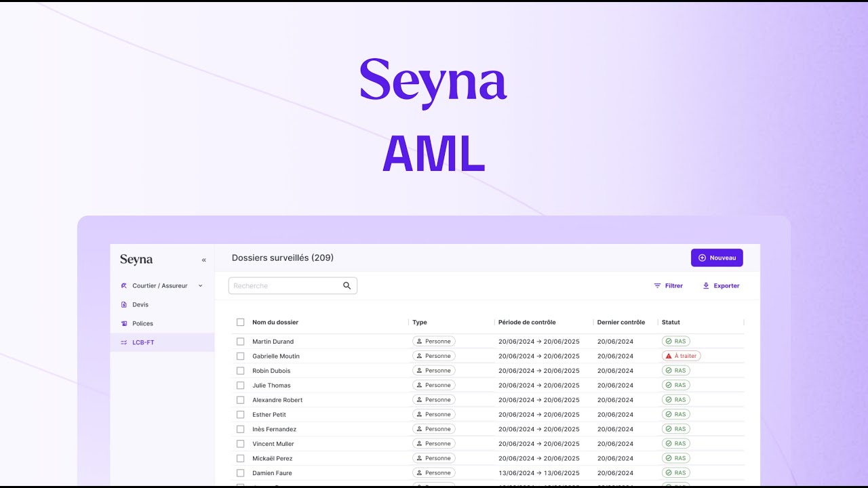Open the Damien Faure dossier

tap(272, 473)
